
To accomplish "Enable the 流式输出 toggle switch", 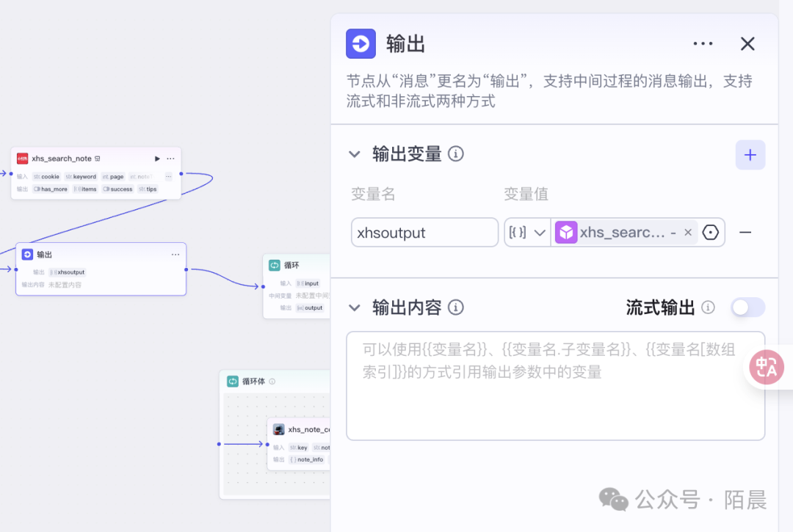I will pyautogui.click(x=747, y=307).
